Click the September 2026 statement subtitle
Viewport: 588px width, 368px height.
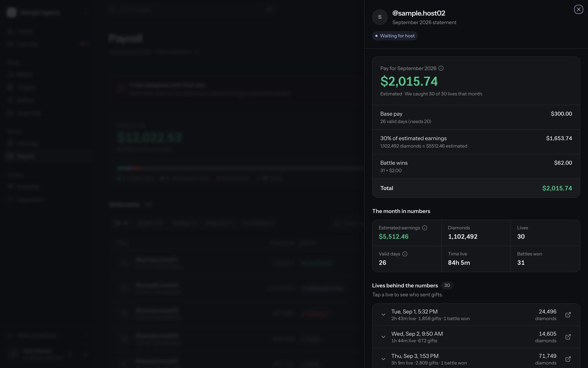click(x=424, y=22)
